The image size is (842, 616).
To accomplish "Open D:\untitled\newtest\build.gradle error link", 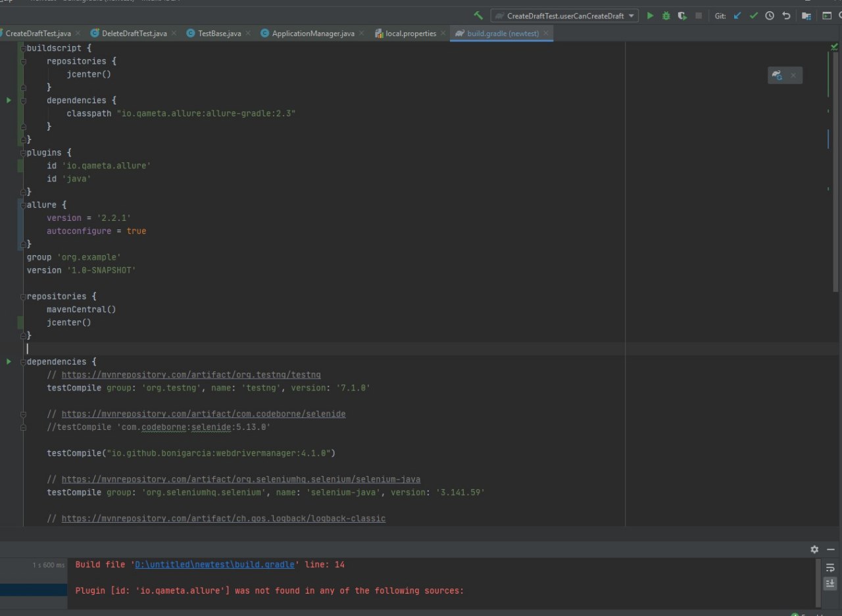I will click(x=214, y=565).
